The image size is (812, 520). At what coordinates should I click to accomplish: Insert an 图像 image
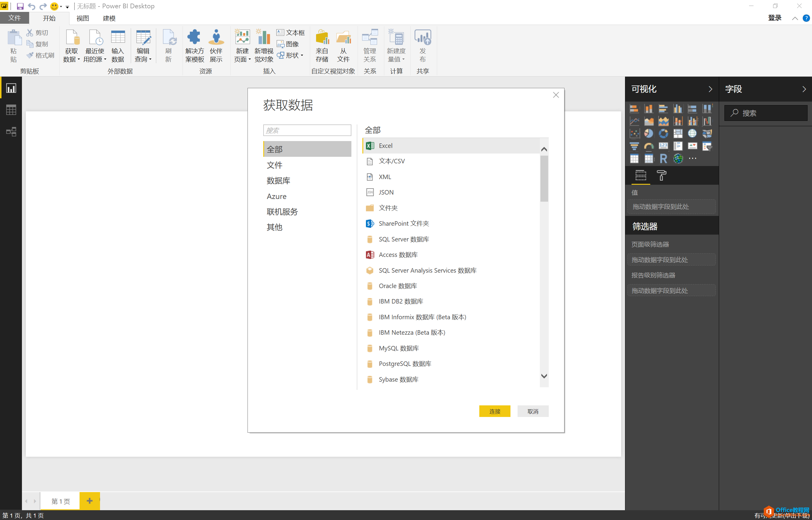pyautogui.click(x=288, y=44)
